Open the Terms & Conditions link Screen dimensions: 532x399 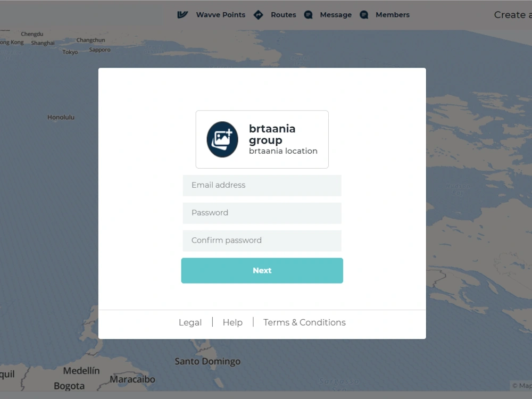click(x=304, y=322)
